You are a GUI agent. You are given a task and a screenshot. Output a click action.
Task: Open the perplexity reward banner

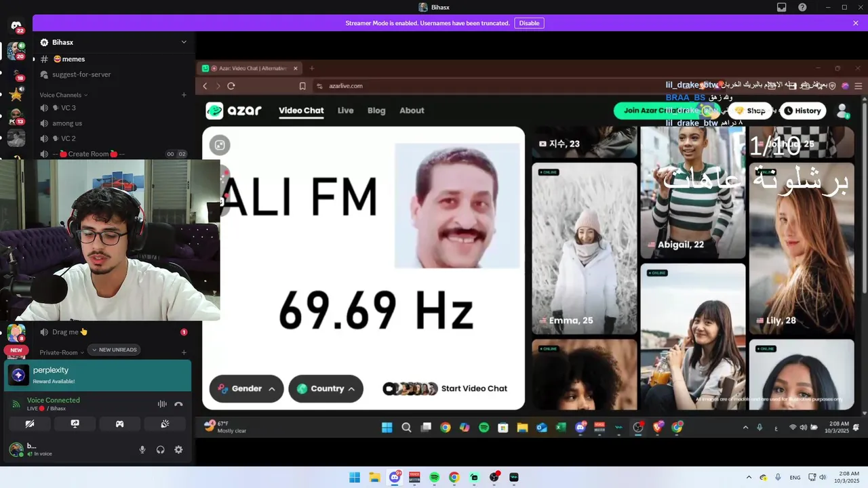(x=98, y=375)
